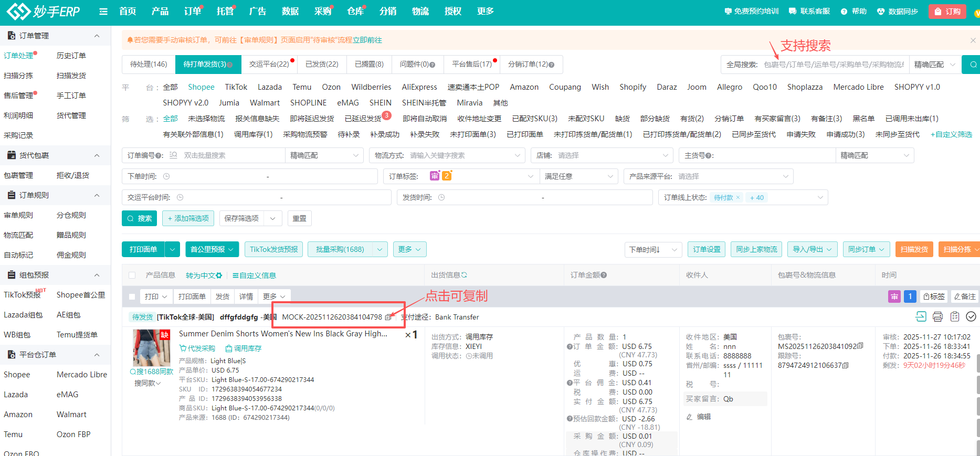
Task: Select the 未配对SKU filter option
Action: point(586,119)
